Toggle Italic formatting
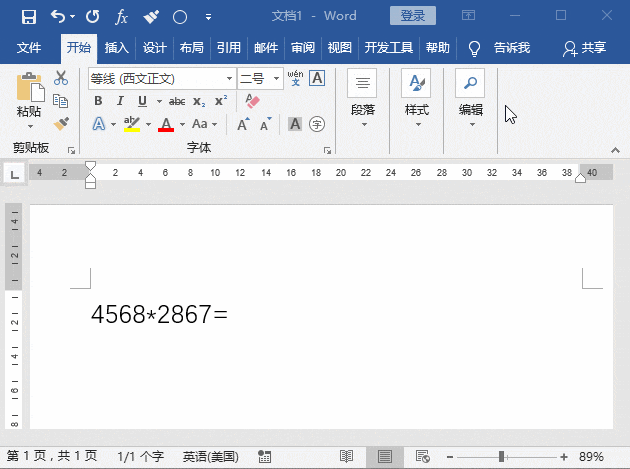Viewport: 630px width, 469px height. point(120,101)
